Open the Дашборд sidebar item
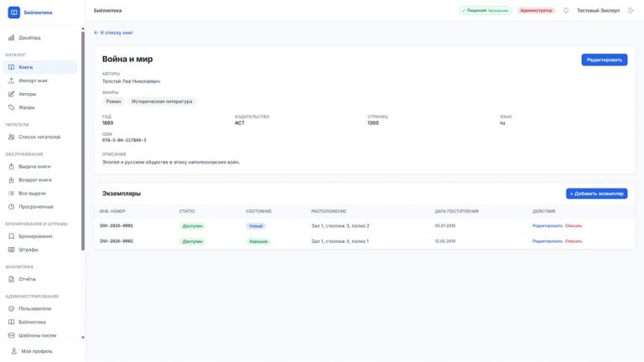Image resolution: width=644 pixels, height=362 pixels. 40,38
